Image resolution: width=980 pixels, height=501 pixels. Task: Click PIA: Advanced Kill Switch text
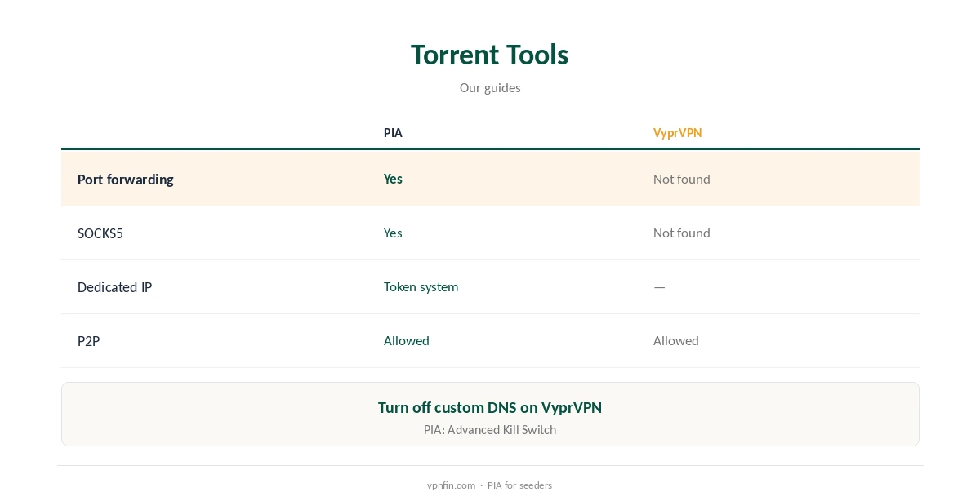coord(490,430)
